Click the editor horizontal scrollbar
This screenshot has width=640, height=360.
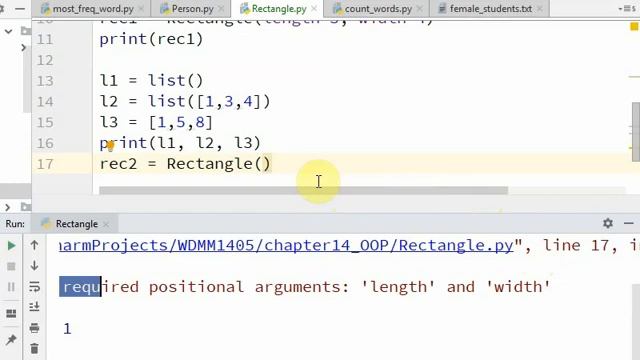(304, 191)
